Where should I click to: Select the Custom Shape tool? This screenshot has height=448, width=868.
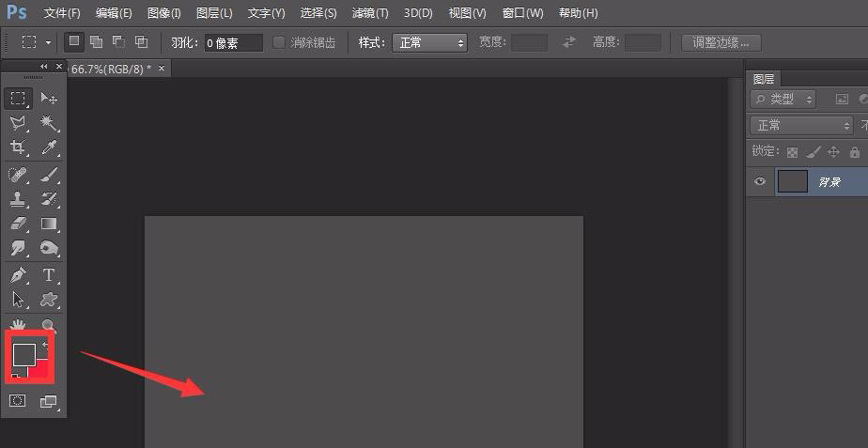(x=49, y=299)
